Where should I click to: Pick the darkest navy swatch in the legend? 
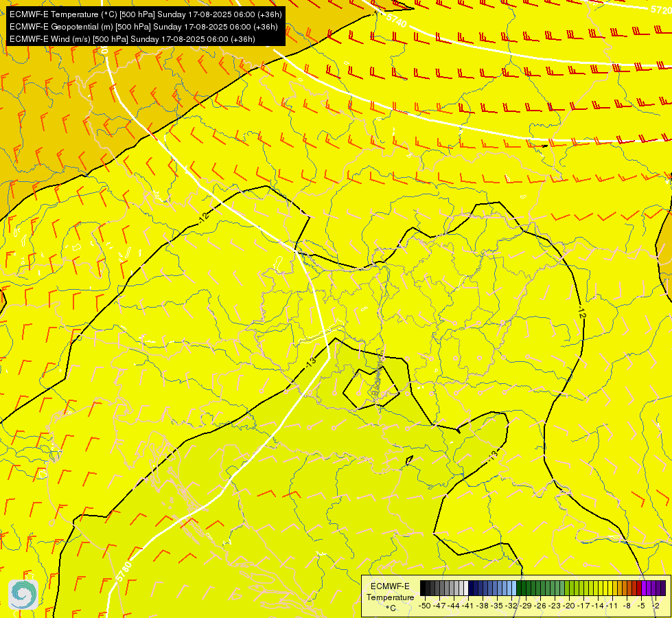tap(471, 588)
